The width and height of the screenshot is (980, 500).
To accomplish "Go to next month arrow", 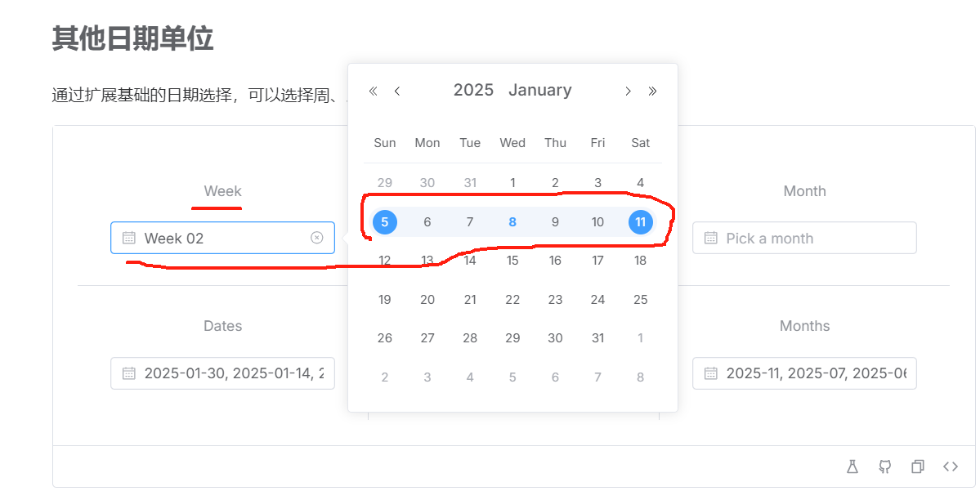I will coord(628,92).
